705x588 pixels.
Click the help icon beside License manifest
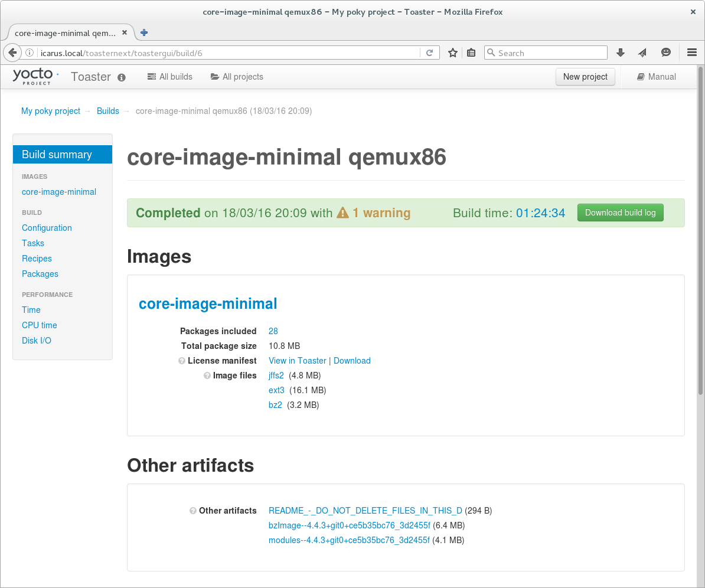tap(182, 361)
